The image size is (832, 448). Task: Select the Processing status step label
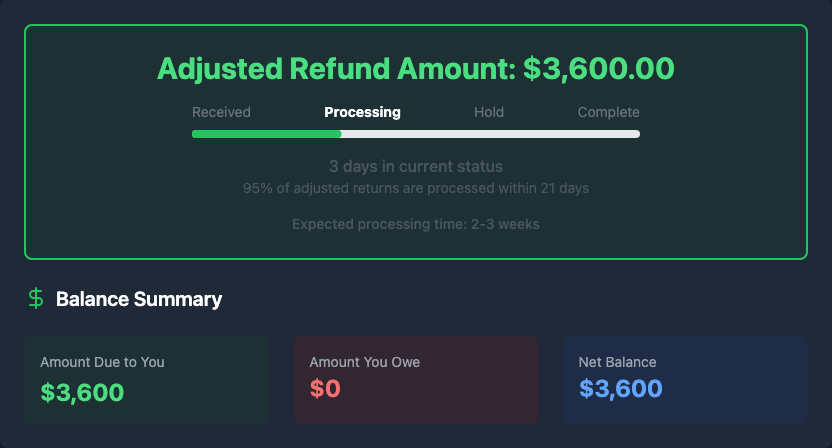362,112
